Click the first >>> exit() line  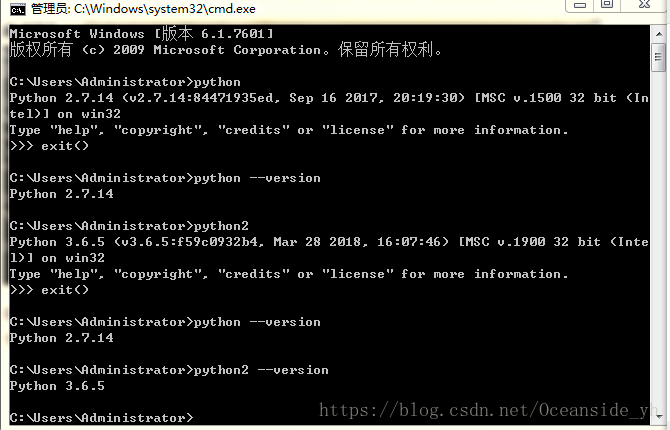tap(49, 146)
